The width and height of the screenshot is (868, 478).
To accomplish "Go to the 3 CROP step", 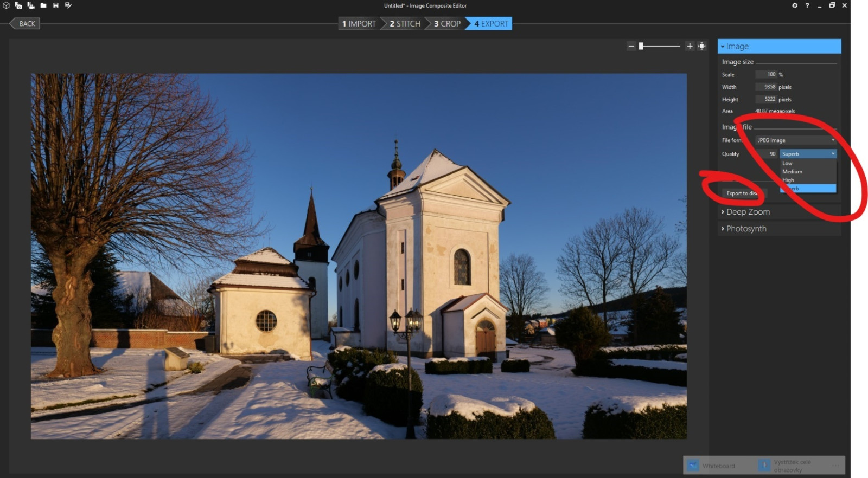I will (x=448, y=24).
